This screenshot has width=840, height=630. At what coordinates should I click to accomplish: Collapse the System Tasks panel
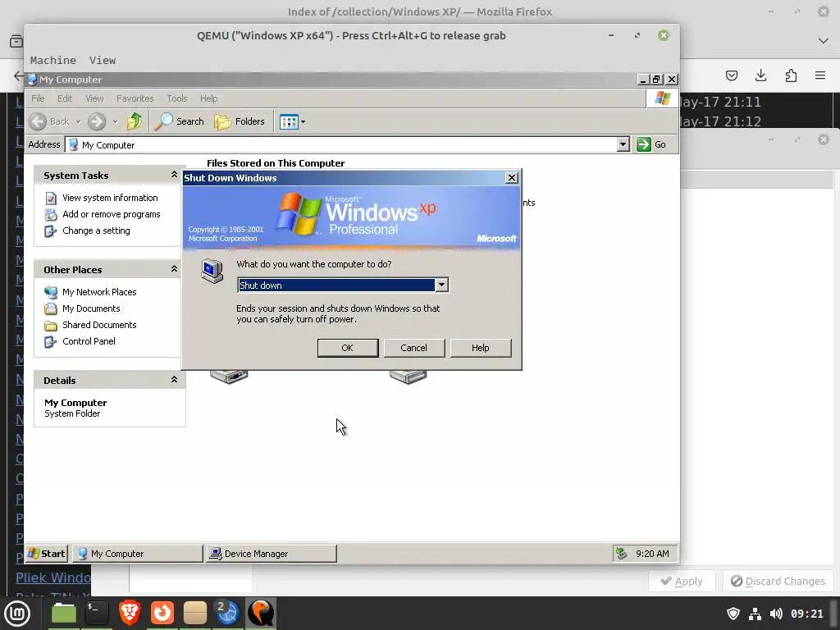point(174,175)
